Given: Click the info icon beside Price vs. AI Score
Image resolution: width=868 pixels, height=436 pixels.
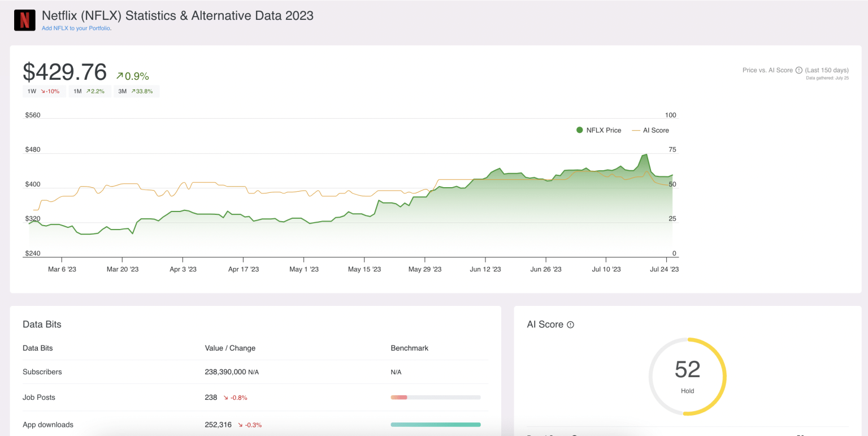Looking at the screenshot, I should tap(798, 70).
